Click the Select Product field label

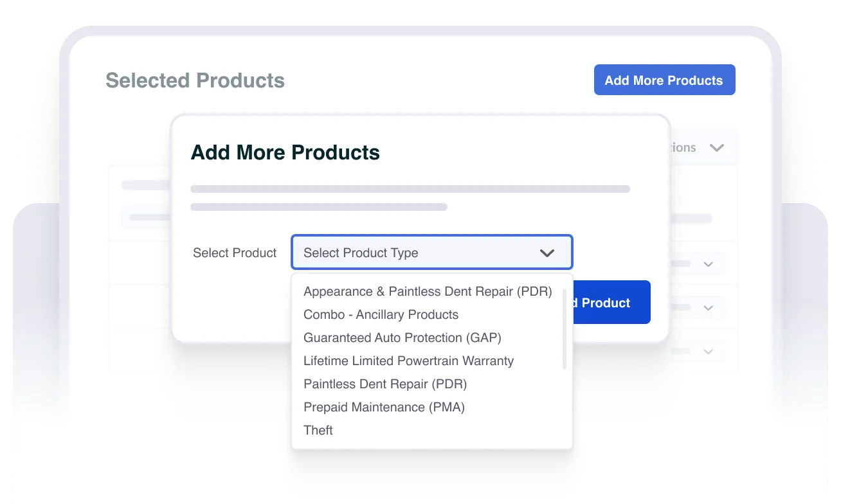point(235,253)
